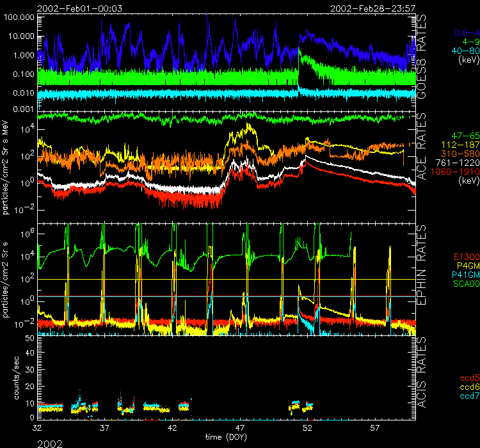Click the start date 2002-Feb01-00:03 label
The height and width of the screenshot is (448, 480).
click(71, 7)
